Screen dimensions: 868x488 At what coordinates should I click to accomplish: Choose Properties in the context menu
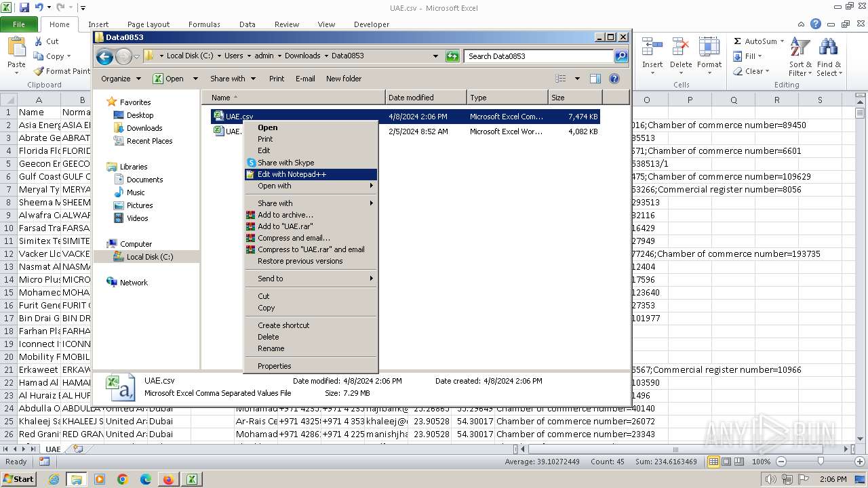click(311, 366)
